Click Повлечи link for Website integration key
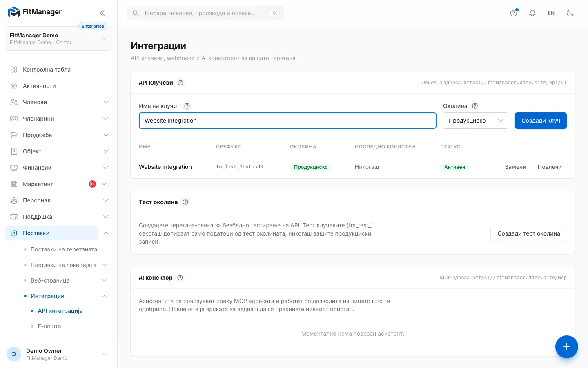This screenshot has height=368, width=588. [x=550, y=167]
